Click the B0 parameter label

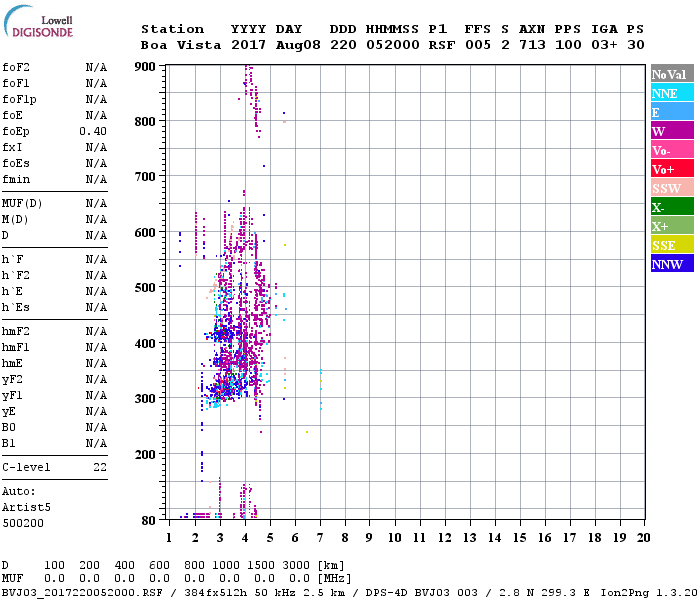8,428
